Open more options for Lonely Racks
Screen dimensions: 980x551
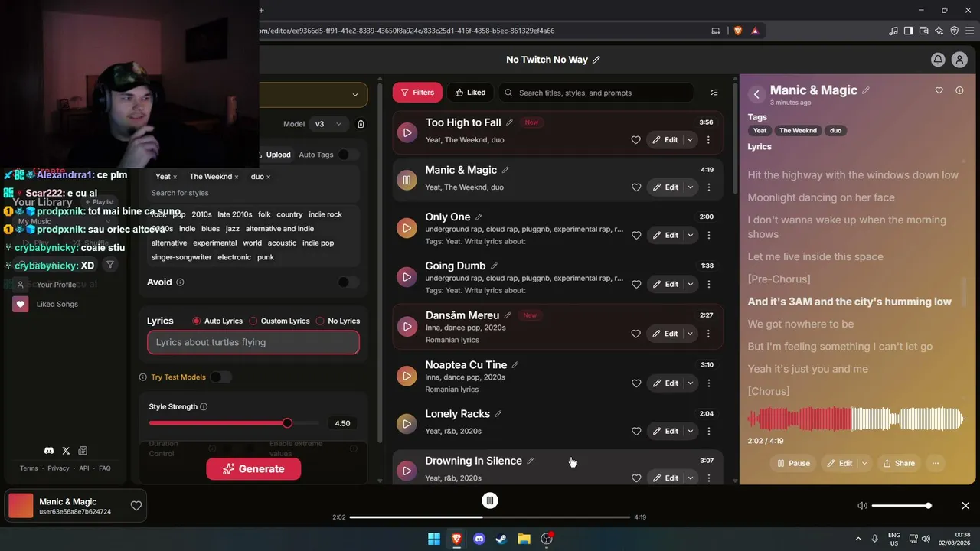click(708, 431)
